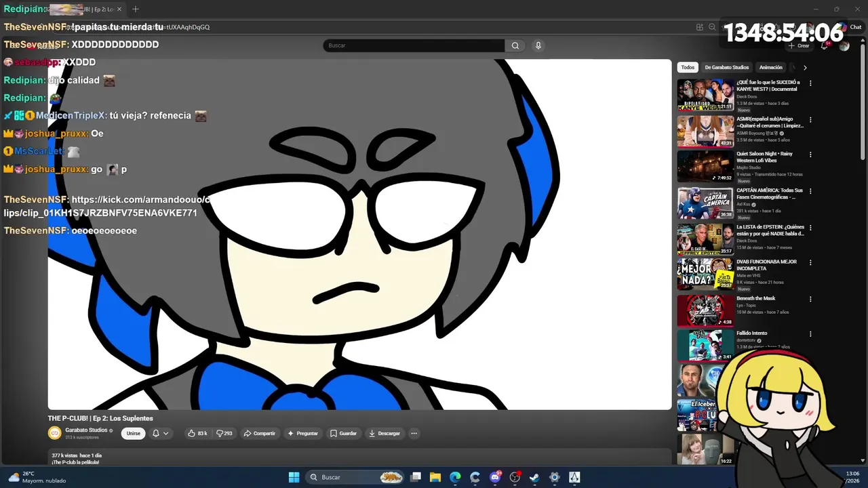Click the Windows taskbar Buscar search box

(356, 477)
